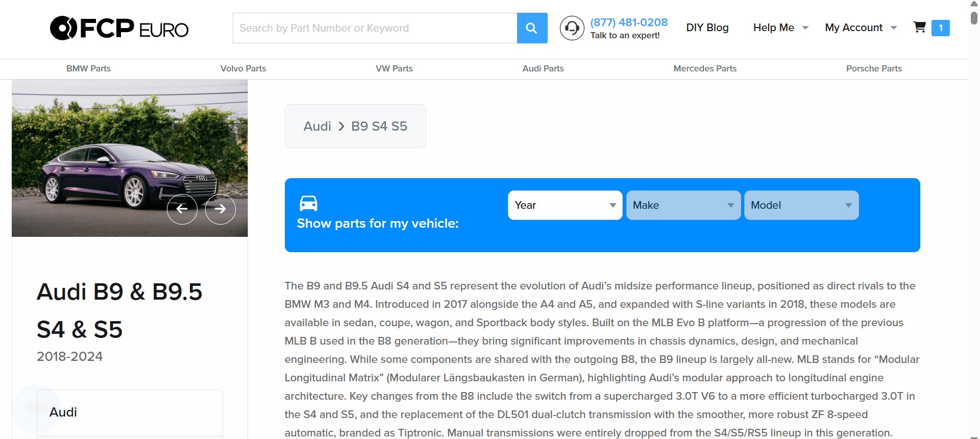
Task: Open the Model dropdown
Action: coord(801,205)
